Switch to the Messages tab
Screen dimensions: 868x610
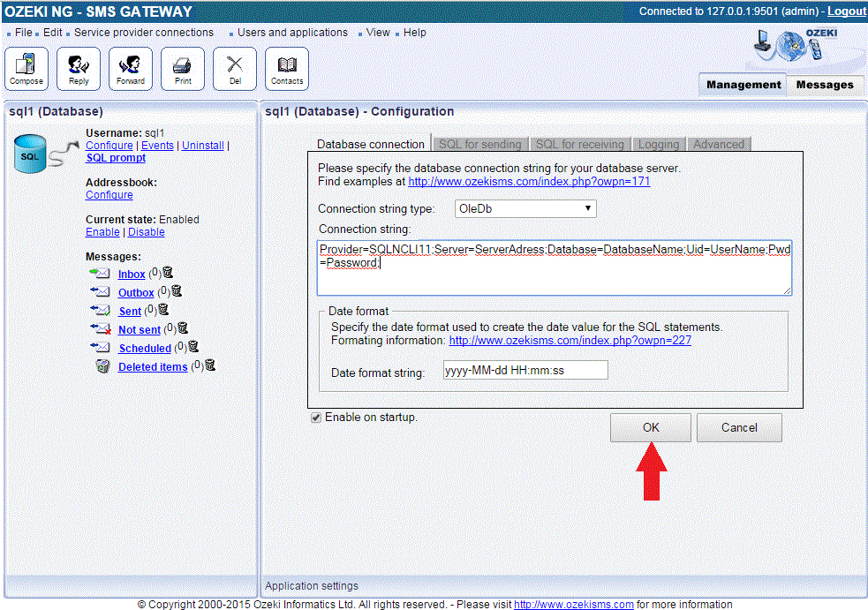click(825, 85)
